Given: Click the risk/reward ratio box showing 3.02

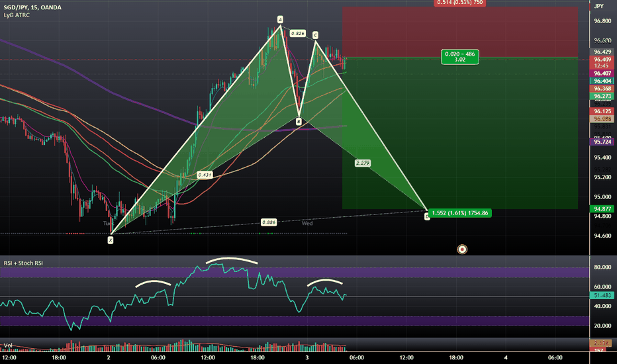Looking at the screenshot, I should tap(459, 57).
